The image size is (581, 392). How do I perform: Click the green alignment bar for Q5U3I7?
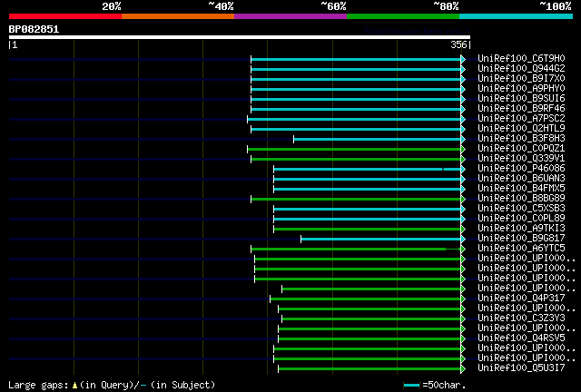pyautogui.click(x=369, y=368)
